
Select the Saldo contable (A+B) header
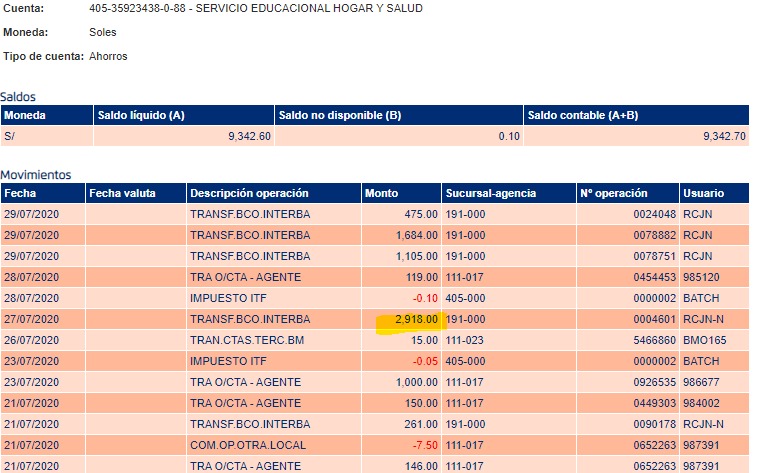[x=585, y=116]
